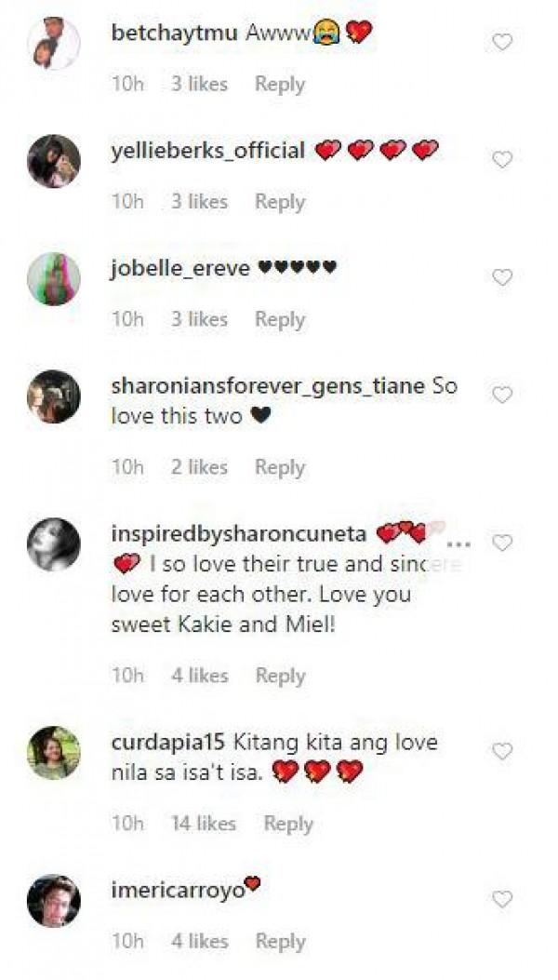The height and width of the screenshot is (980, 558).
Task: Tap heart icon next to yellieberks_official comment
Action: 502,160
